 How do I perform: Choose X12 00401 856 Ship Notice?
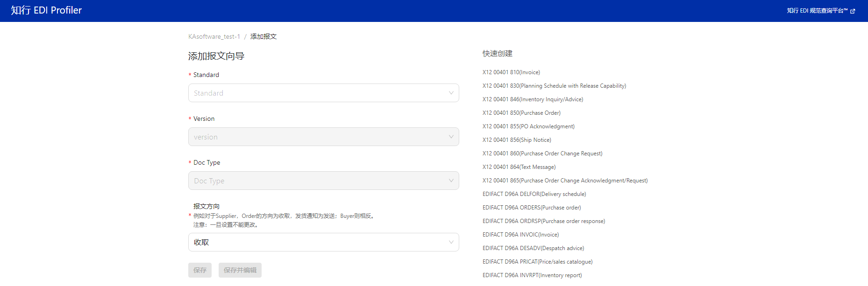[517, 140]
